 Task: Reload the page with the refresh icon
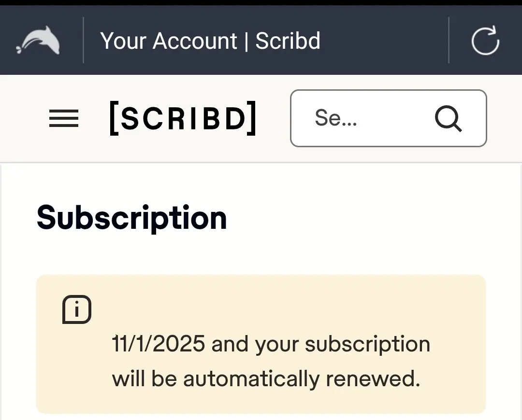[x=485, y=40]
